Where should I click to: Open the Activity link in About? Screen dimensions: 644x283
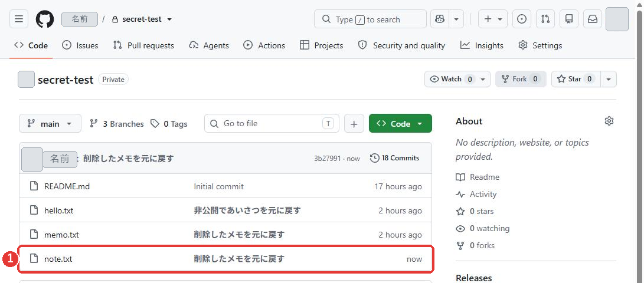(x=476, y=195)
